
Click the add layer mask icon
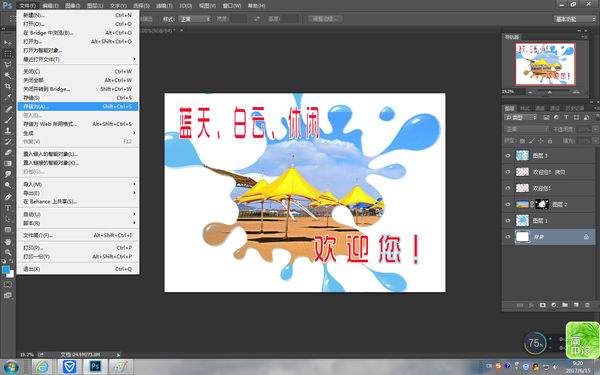pos(543,305)
